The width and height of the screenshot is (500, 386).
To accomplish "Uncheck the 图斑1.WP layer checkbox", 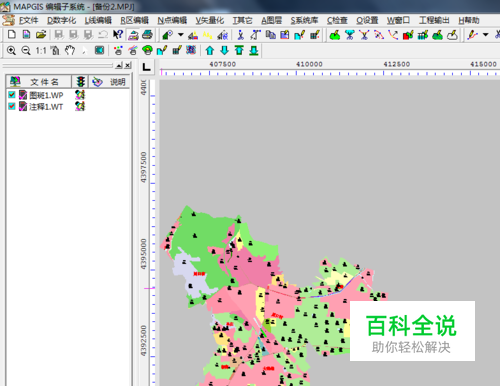I will (x=12, y=95).
